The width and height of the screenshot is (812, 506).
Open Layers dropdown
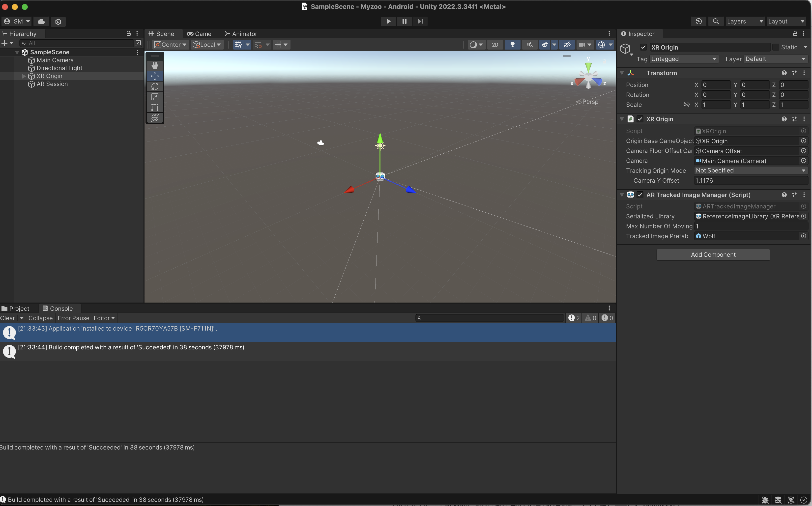(x=745, y=21)
